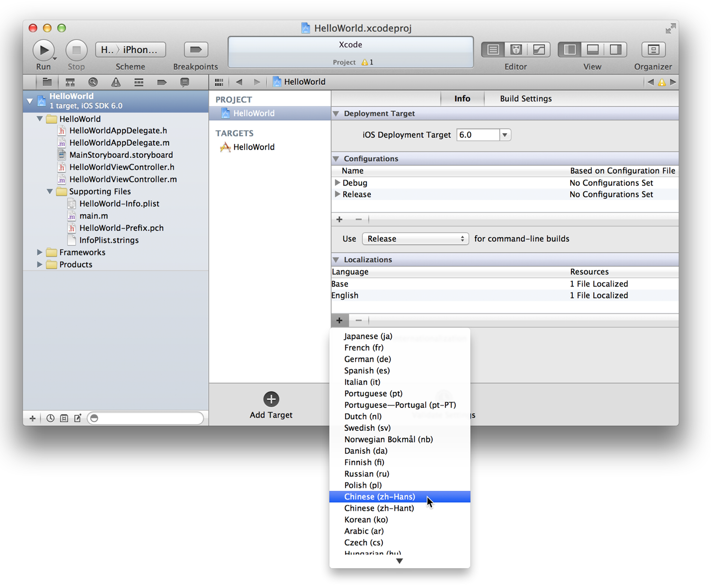Select the Version editor icon

538,50
